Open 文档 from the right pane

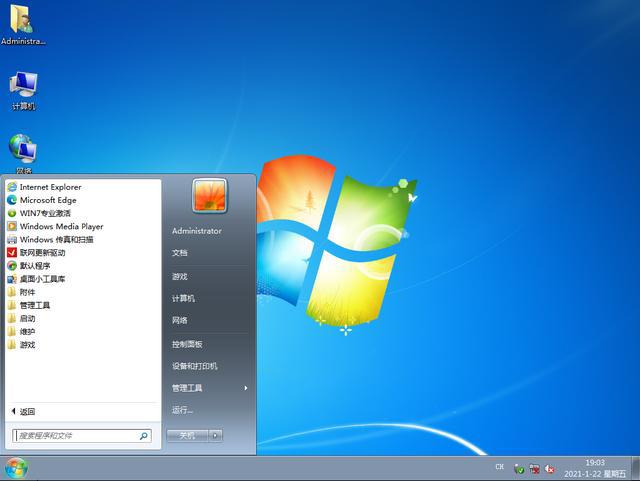point(180,253)
